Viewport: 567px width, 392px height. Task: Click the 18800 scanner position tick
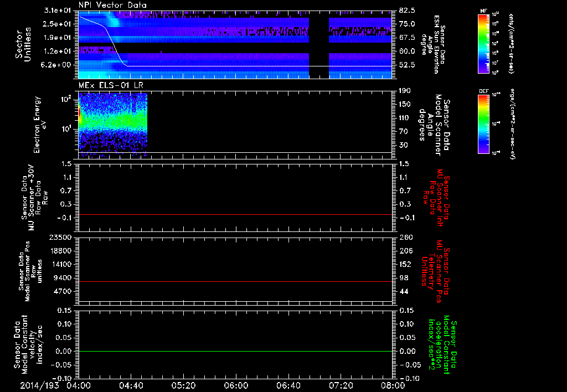click(60, 251)
